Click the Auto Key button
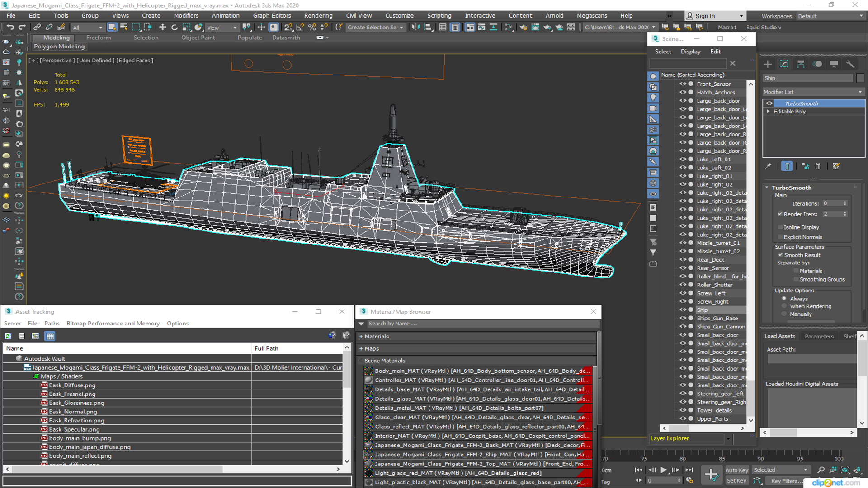The width and height of the screenshot is (868, 488). pyautogui.click(x=737, y=470)
